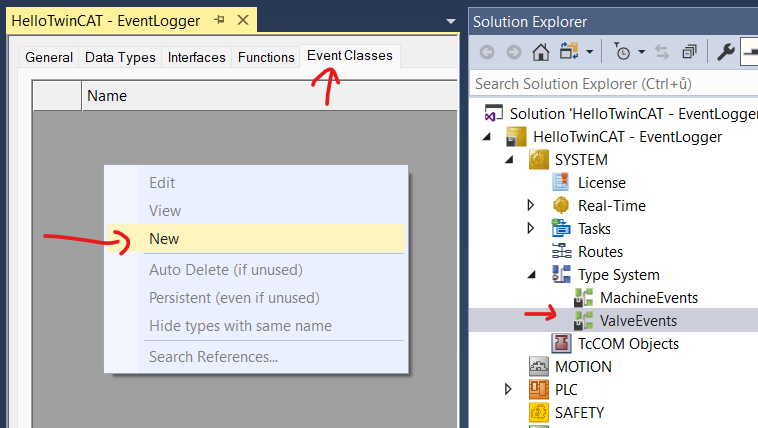Click the Pending Changes Filter clock icon
The width and height of the screenshot is (758, 428).
pyautogui.click(x=623, y=52)
